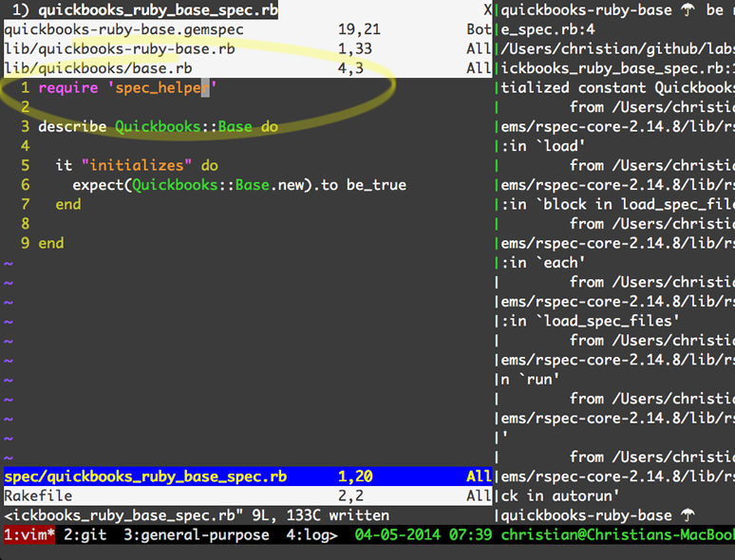Focus the lib/quickbooks/base.rb split status line

tap(248, 68)
